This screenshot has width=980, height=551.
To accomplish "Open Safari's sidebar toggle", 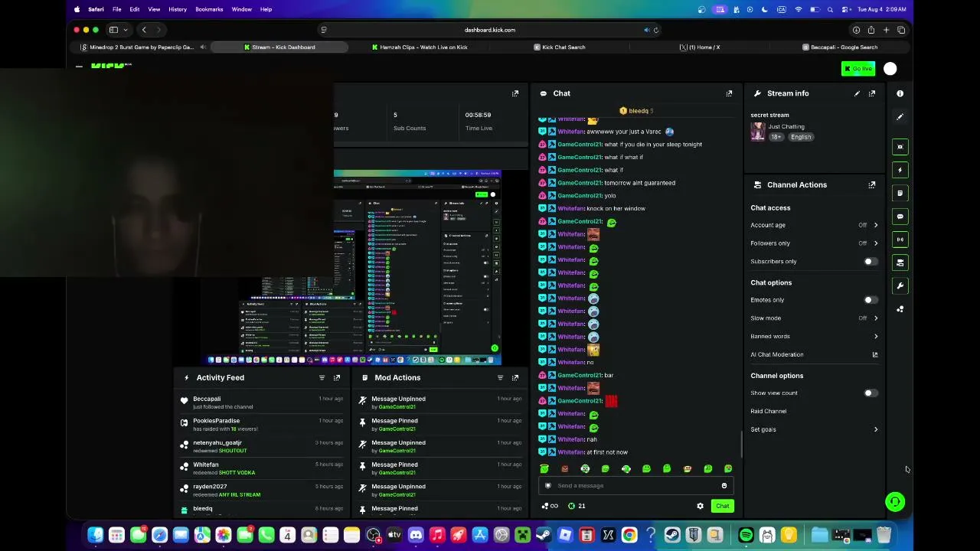I will coord(113,30).
